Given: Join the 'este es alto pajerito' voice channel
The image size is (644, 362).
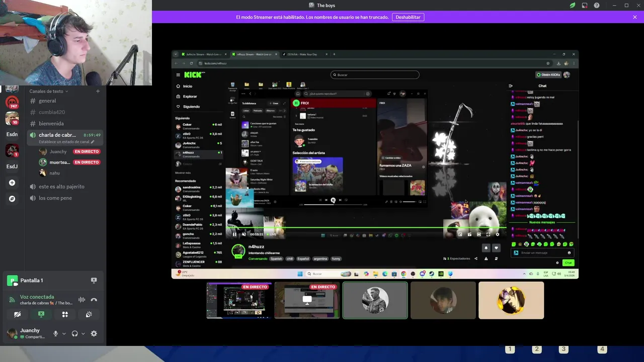Looking at the screenshot, I should pyautogui.click(x=65, y=187).
